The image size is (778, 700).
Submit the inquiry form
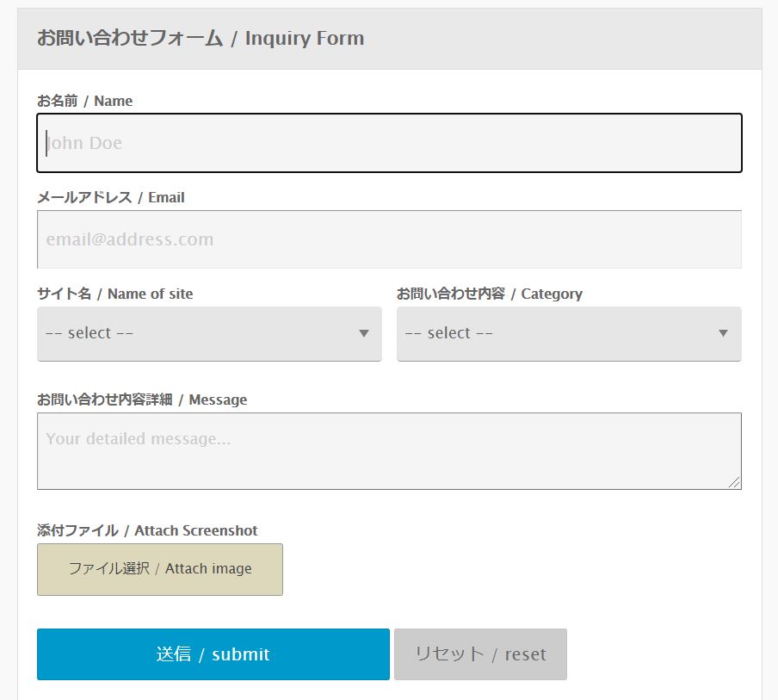pyautogui.click(x=213, y=654)
